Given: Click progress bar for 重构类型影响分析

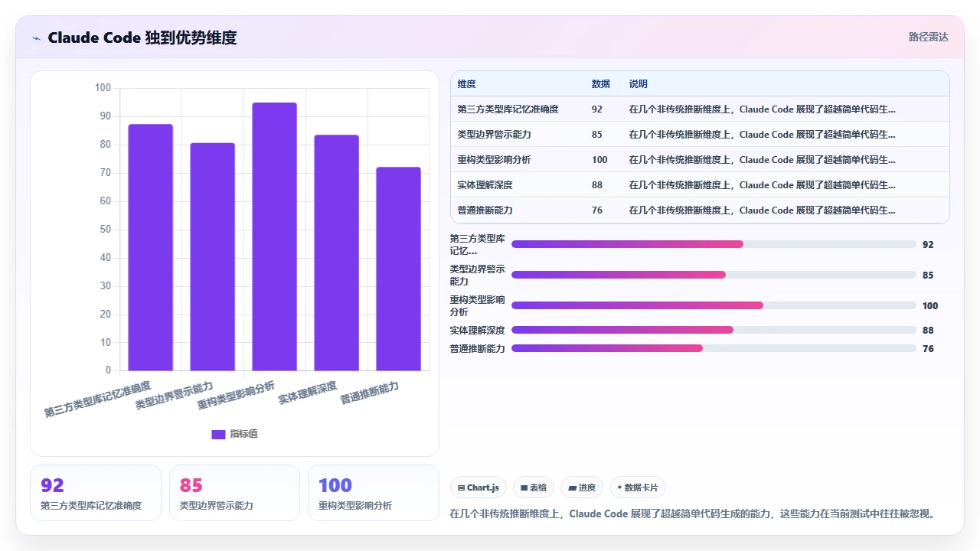Looking at the screenshot, I should [x=714, y=305].
